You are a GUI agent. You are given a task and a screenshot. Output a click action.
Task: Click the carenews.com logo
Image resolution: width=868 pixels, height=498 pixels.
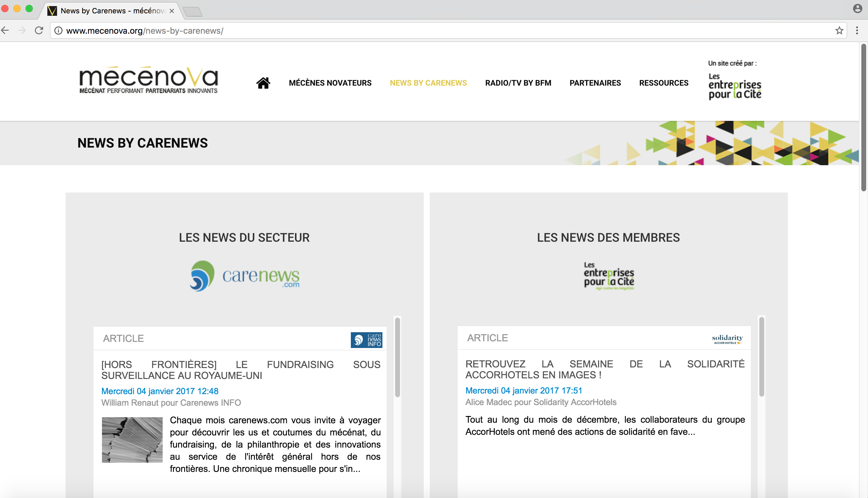(x=244, y=276)
